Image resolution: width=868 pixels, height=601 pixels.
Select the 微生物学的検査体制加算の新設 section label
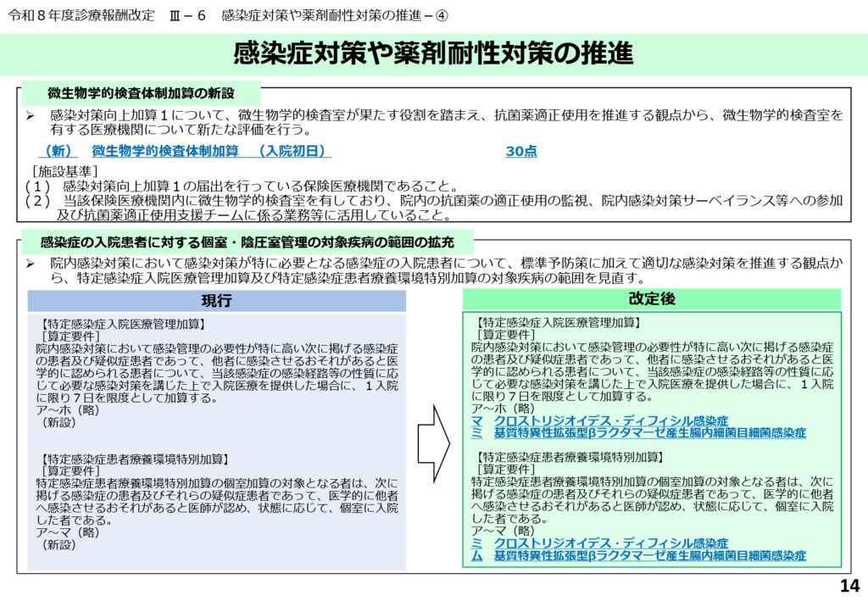[x=141, y=92]
